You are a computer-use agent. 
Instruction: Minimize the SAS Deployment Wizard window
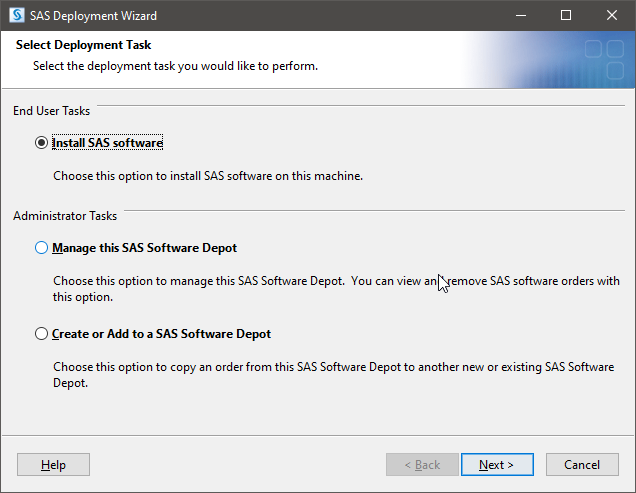click(521, 15)
